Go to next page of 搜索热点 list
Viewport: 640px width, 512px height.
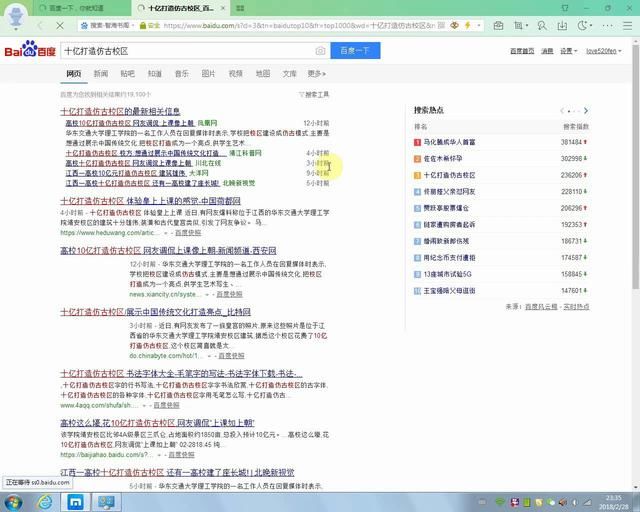[x=586, y=111]
